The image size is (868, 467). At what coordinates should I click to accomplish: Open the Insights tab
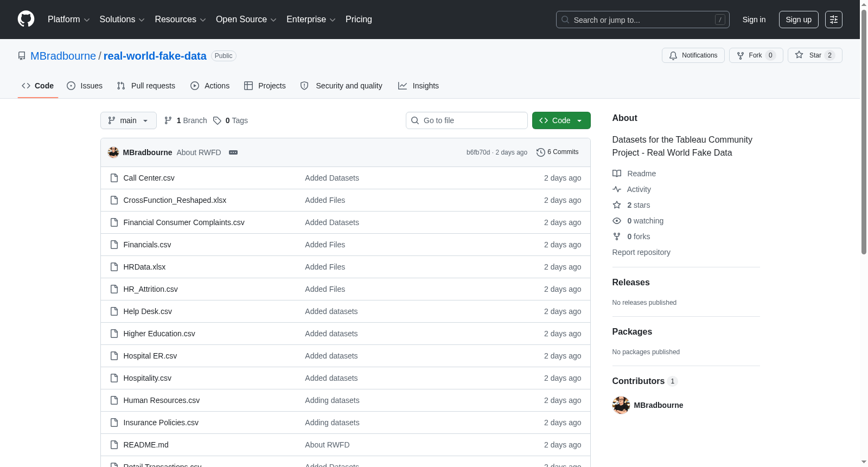coord(418,86)
